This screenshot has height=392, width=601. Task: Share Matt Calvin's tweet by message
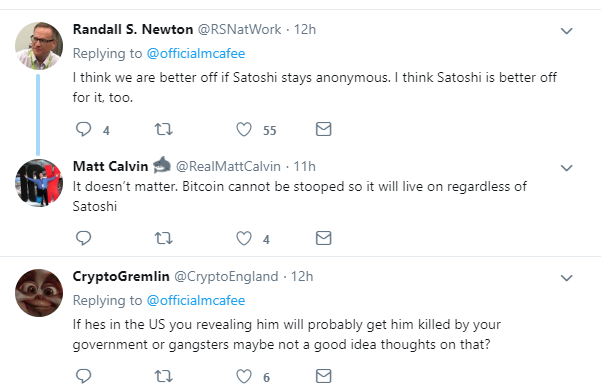coord(323,238)
